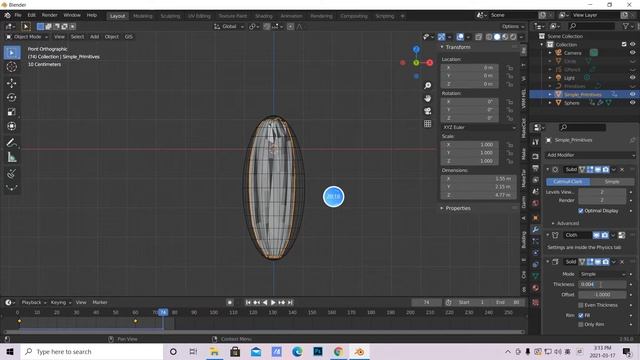640x360 pixels.
Task: Select the Move tool
Action: (x=12, y=83)
